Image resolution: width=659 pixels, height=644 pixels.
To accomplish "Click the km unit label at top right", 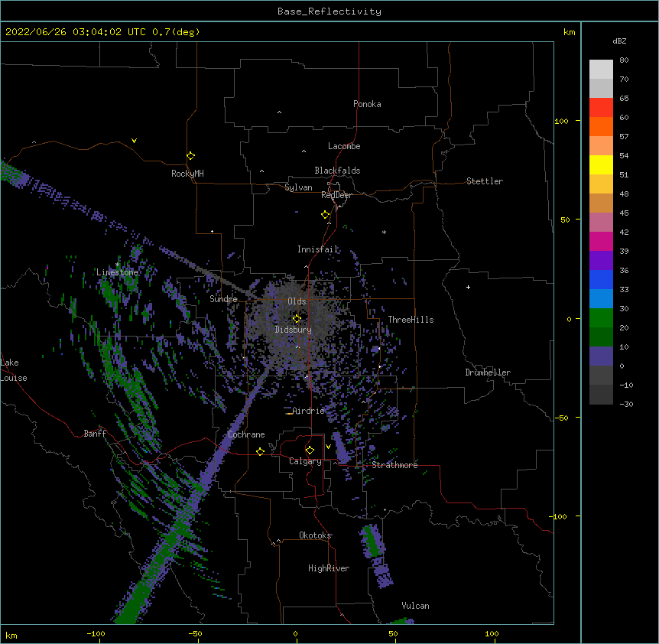I will coord(569,32).
